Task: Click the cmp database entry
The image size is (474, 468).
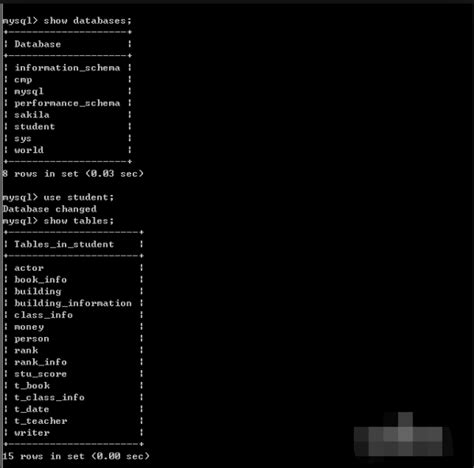Action: pyautogui.click(x=23, y=80)
